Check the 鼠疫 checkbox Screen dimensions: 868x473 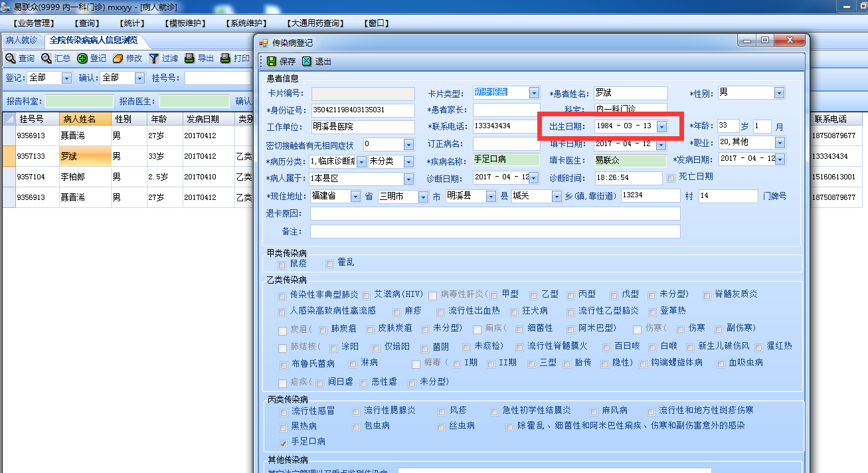coord(282,264)
